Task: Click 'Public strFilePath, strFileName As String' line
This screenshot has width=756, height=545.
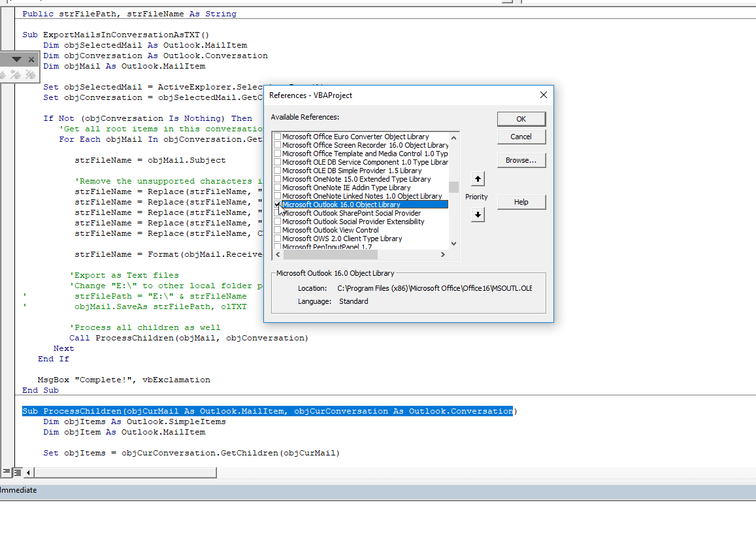Action: coord(129,14)
